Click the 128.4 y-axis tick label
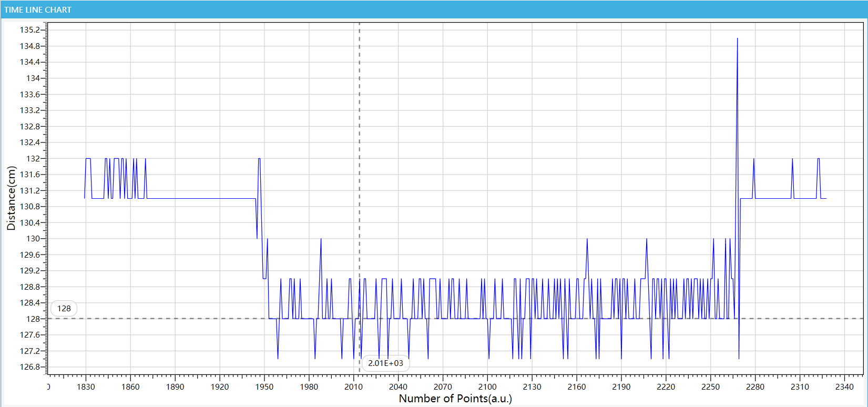The height and width of the screenshot is (407, 868). coord(30,303)
